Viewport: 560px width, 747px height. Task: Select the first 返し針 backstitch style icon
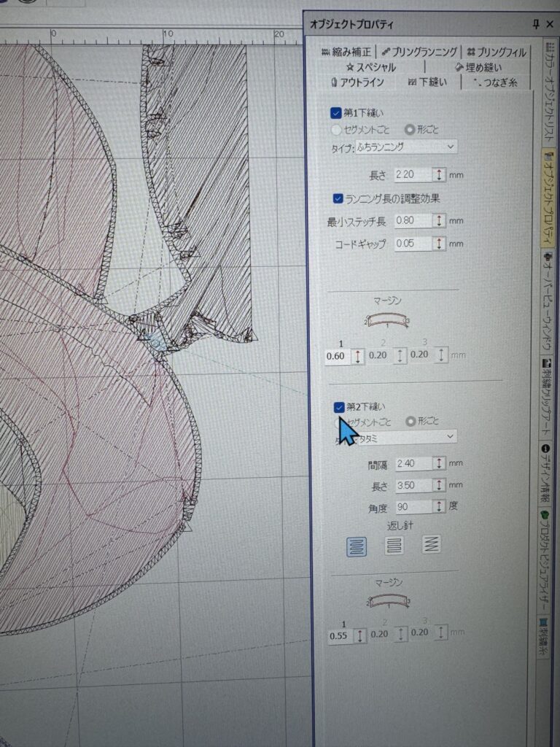click(x=357, y=545)
